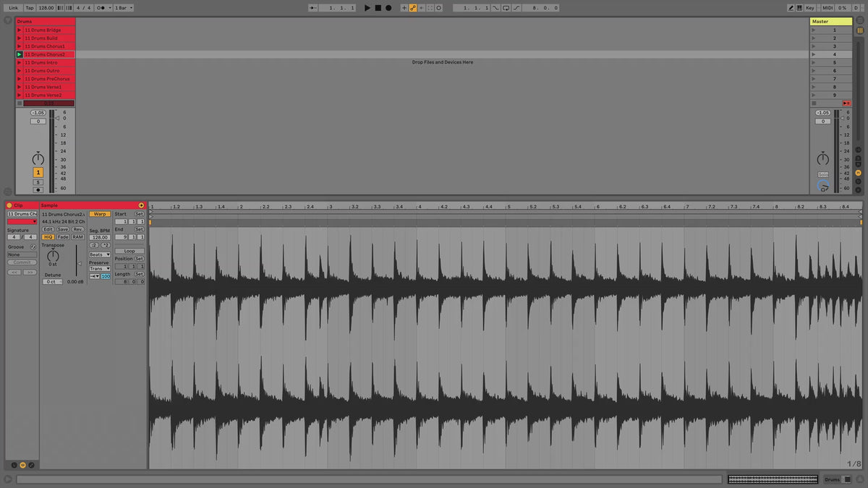Launch Master scene 6
Image resolution: width=868 pixels, height=488 pixels.
click(x=814, y=71)
